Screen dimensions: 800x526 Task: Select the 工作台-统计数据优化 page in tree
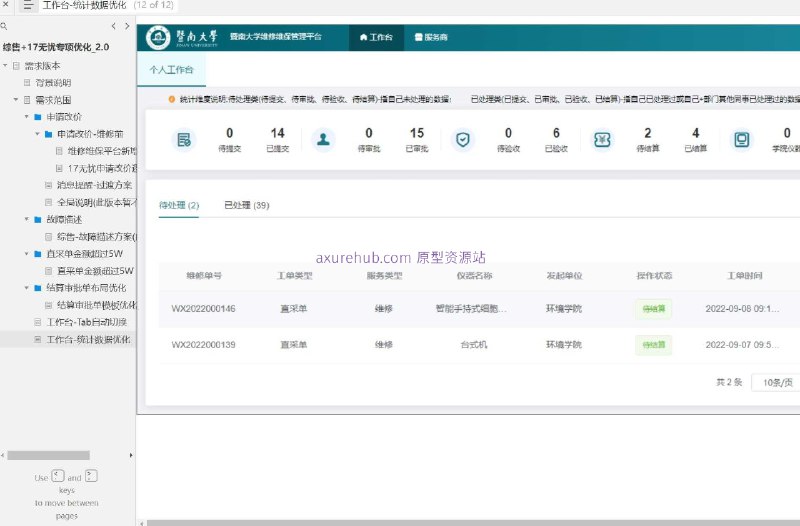[88, 339]
